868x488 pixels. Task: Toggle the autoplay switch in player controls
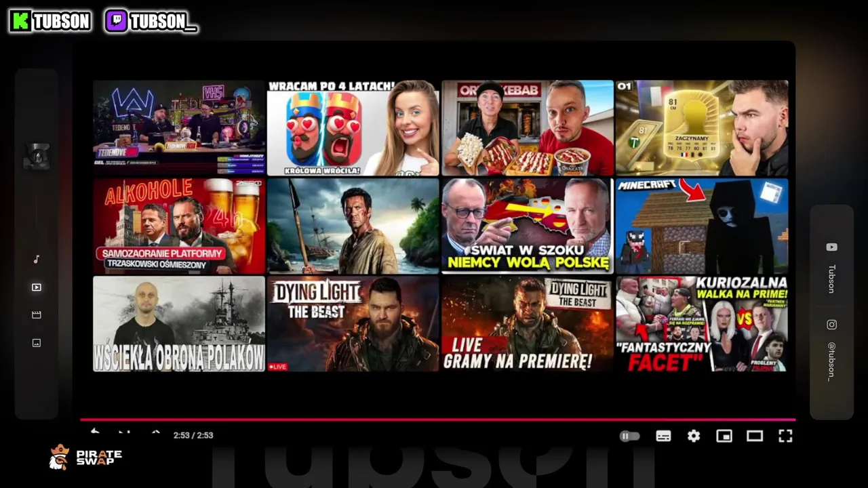tap(630, 436)
